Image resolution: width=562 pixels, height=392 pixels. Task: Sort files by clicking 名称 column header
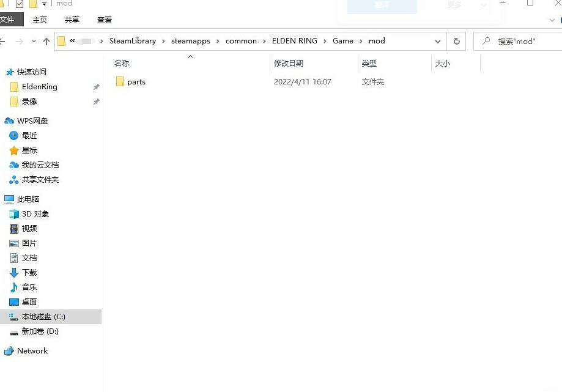tap(121, 62)
